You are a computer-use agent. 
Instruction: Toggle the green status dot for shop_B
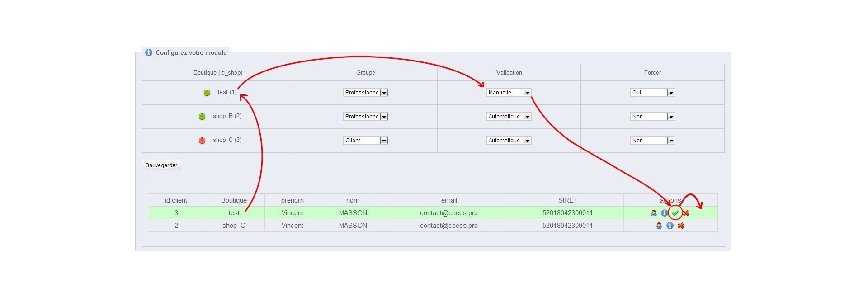202,117
